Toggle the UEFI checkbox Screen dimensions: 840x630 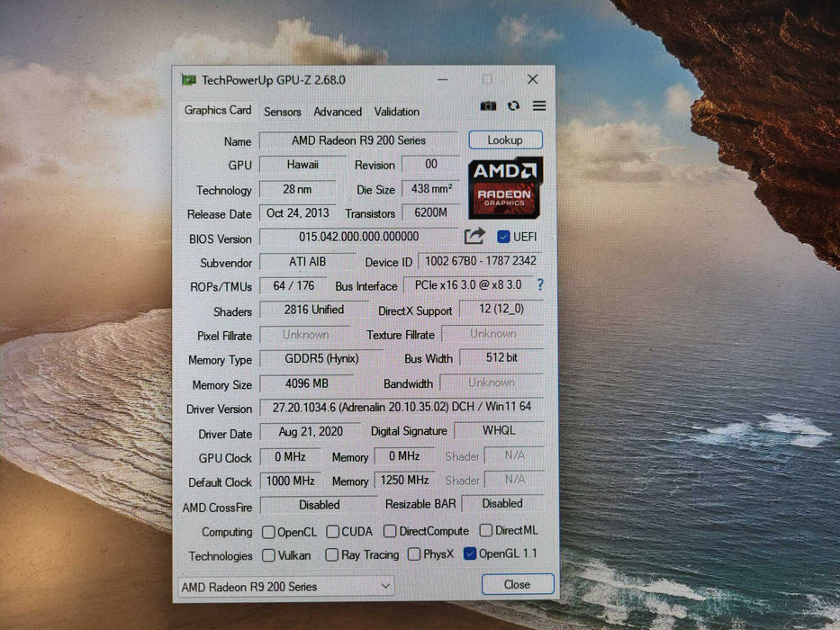click(503, 236)
